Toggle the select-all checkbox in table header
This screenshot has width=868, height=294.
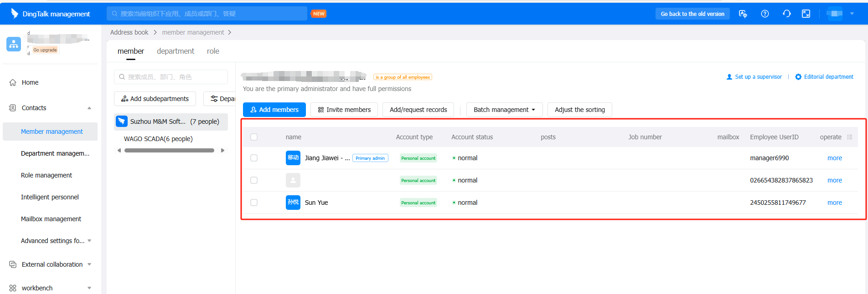(254, 137)
